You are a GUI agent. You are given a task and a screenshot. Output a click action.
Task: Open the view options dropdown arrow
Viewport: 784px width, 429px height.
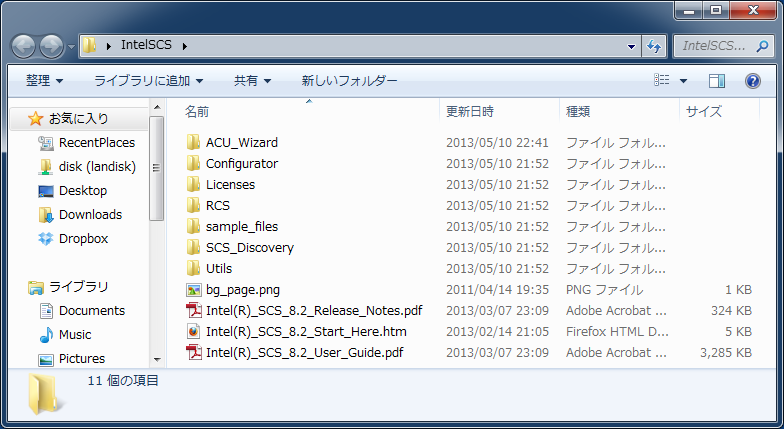(x=683, y=80)
